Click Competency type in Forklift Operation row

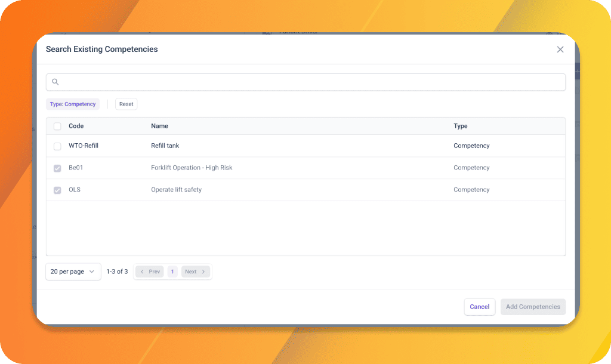pyautogui.click(x=471, y=168)
